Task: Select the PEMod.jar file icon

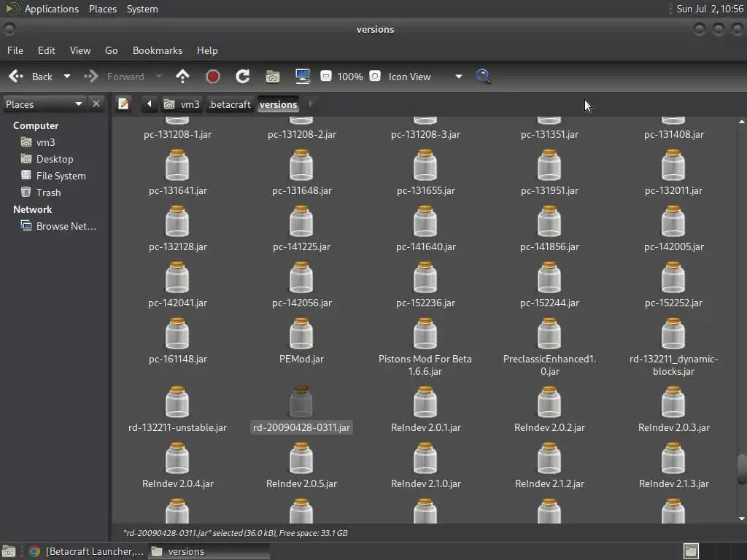Action: tap(301, 334)
